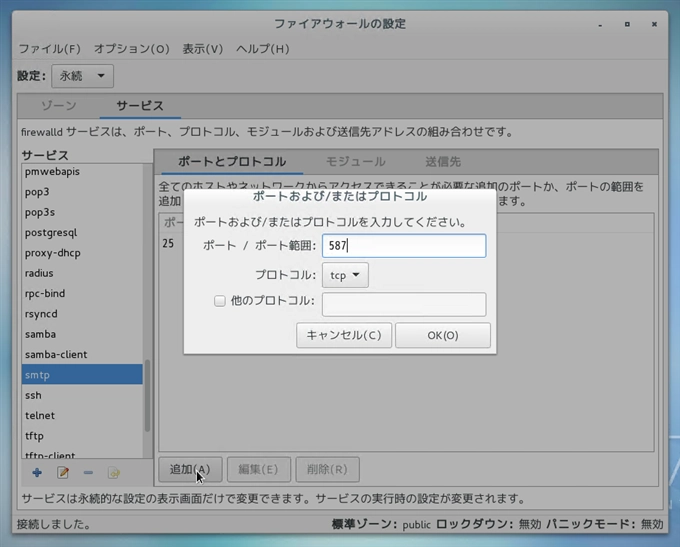Screen dimensions: 680x547
Task: Select pmwebapis in the services list
Action: click(82, 171)
